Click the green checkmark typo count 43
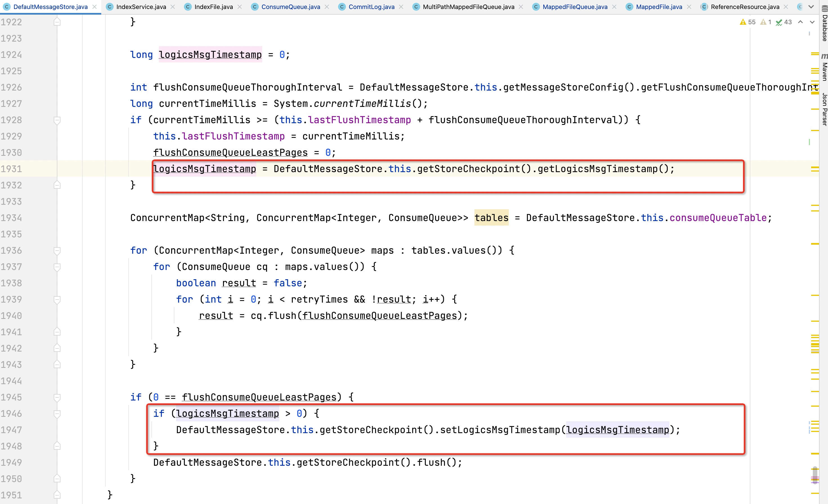The width and height of the screenshot is (828, 504). (784, 22)
